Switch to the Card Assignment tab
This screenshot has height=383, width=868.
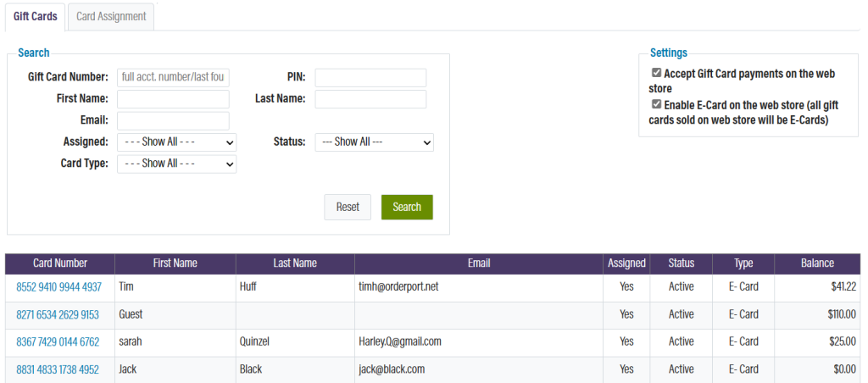[111, 17]
